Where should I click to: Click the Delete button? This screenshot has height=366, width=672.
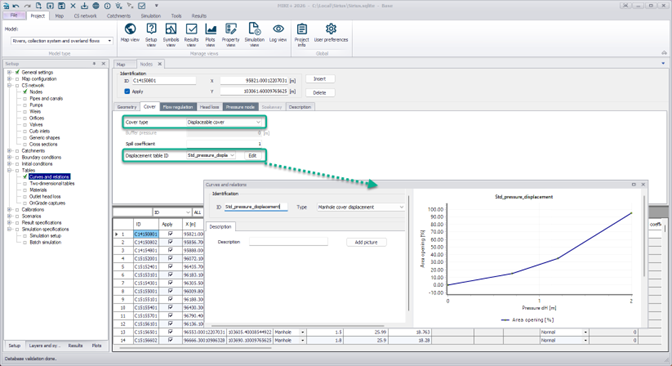click(x=320, y=93)
